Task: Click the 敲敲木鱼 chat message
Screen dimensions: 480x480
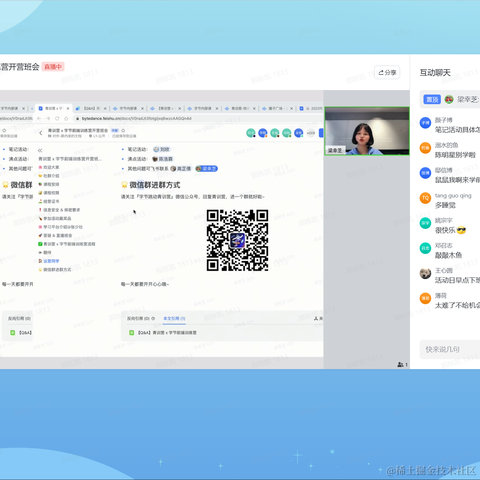Action: 448,255
